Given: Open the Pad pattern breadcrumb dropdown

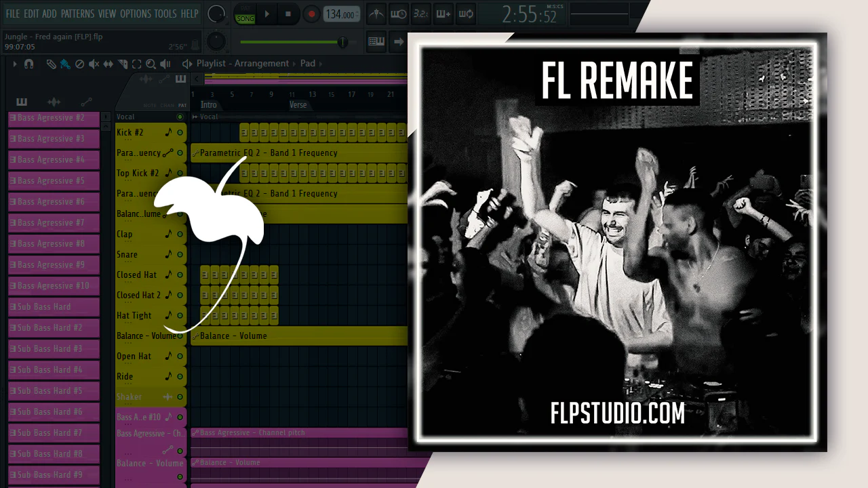Looking at the screenshot, I should click(x=308, y=63).
